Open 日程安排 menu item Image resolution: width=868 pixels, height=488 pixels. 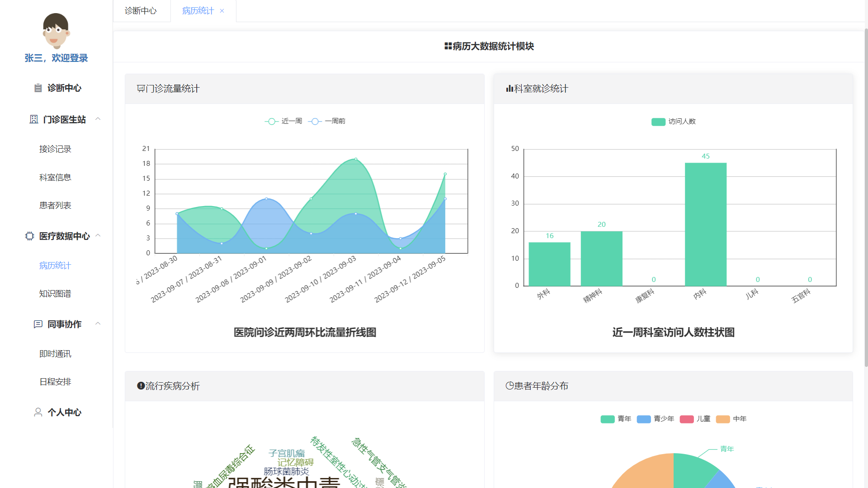click(x=55, y=382)
